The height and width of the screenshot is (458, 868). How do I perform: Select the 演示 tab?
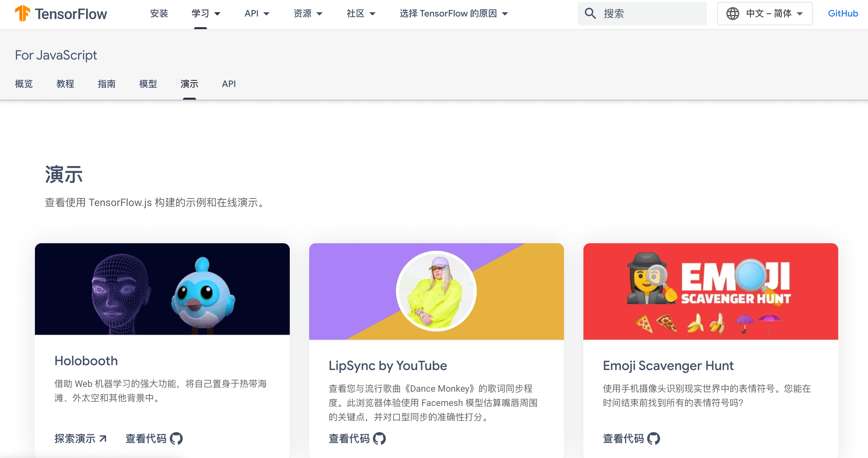click(x=190, y=83)
